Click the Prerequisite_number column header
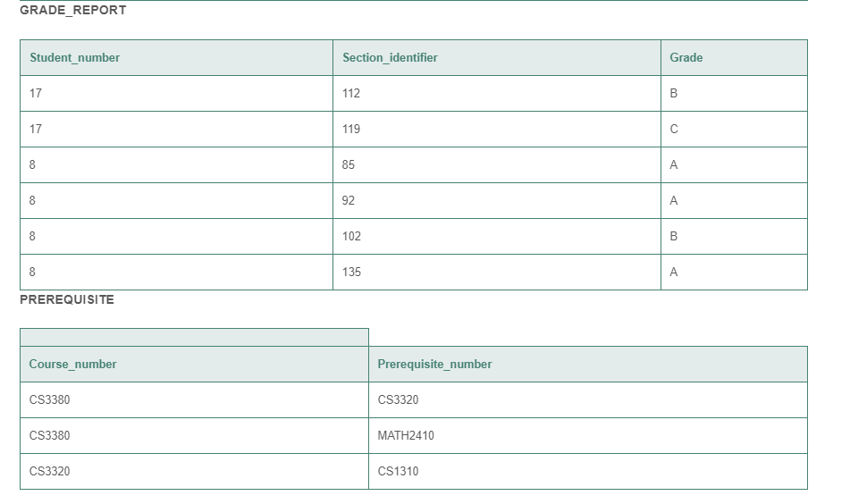 [434, 364]
